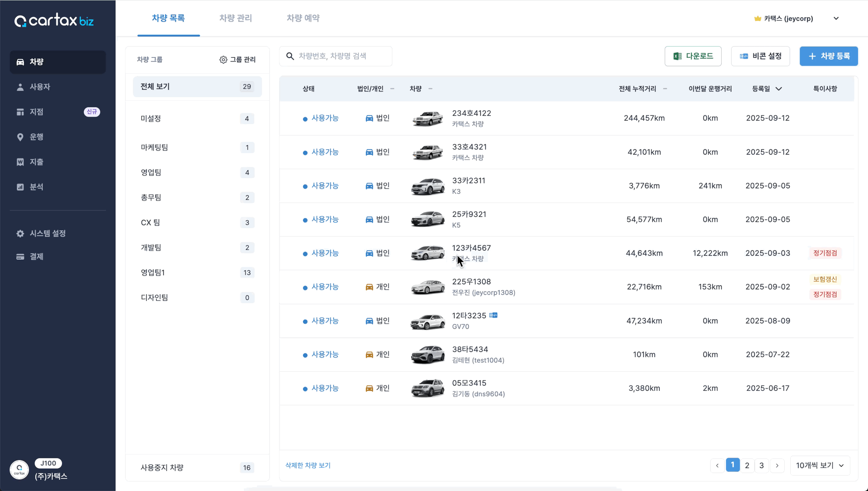
Task: Click the 지출 sidebar icon
Action: (x=20, y=162)
